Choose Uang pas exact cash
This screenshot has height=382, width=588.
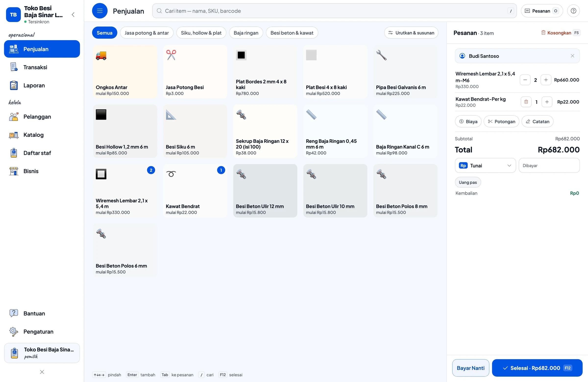coord(468,182)
